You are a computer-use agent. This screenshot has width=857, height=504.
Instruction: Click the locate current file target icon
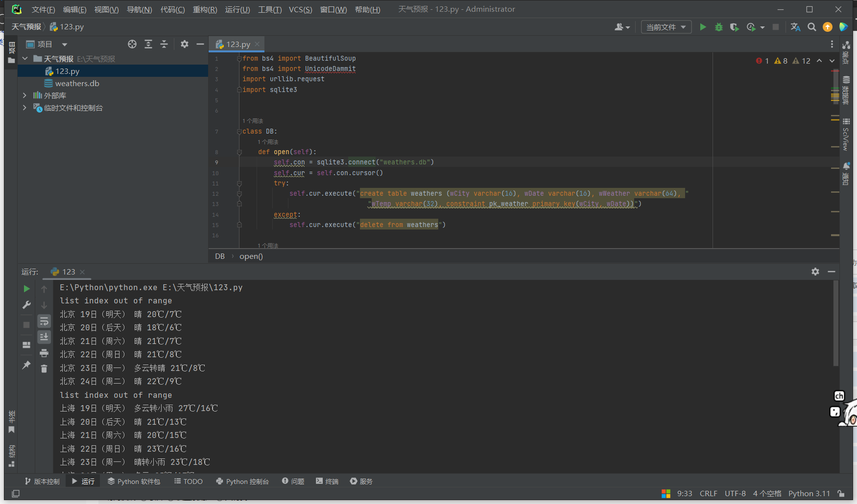point(132,45)
